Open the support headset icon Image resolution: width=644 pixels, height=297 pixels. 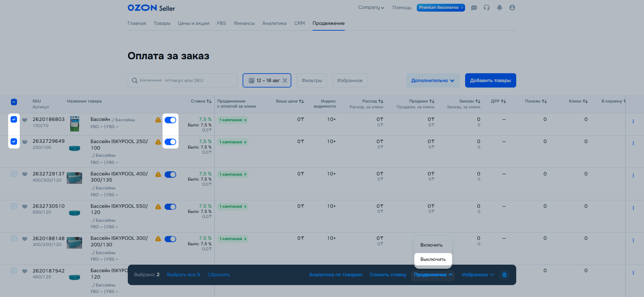coord(487,8)
